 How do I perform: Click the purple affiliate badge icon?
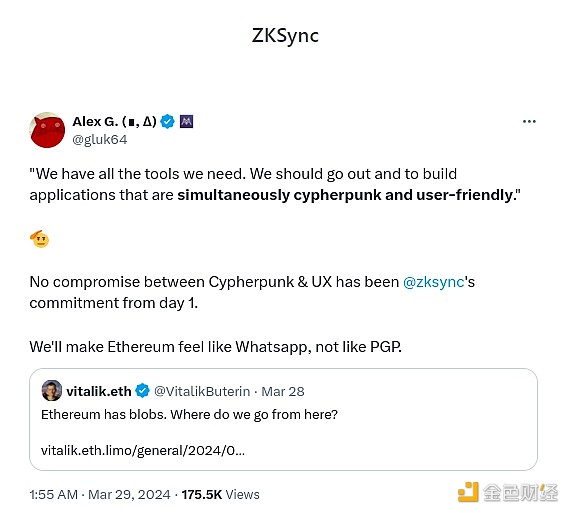tap(187, 121)
